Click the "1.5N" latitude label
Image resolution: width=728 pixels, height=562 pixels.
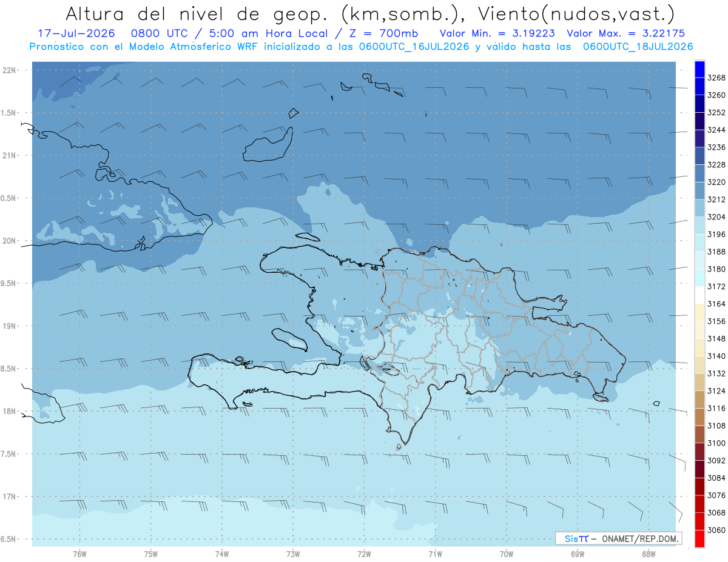(x=9, y=113)
